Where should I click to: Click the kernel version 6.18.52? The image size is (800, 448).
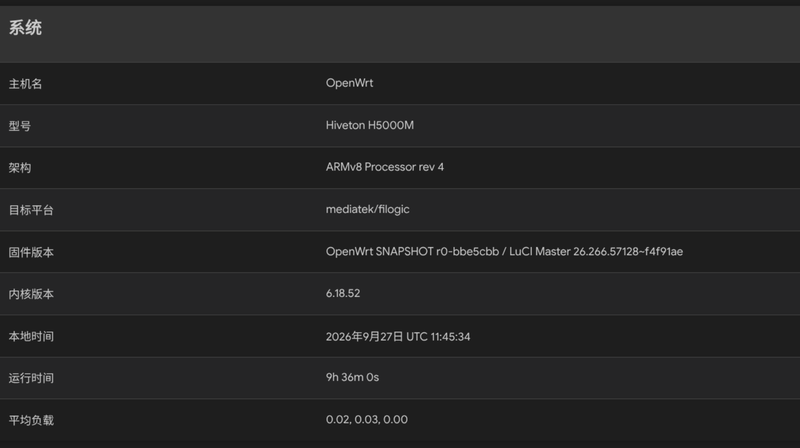pyautogui.click(x=343, y=293)
